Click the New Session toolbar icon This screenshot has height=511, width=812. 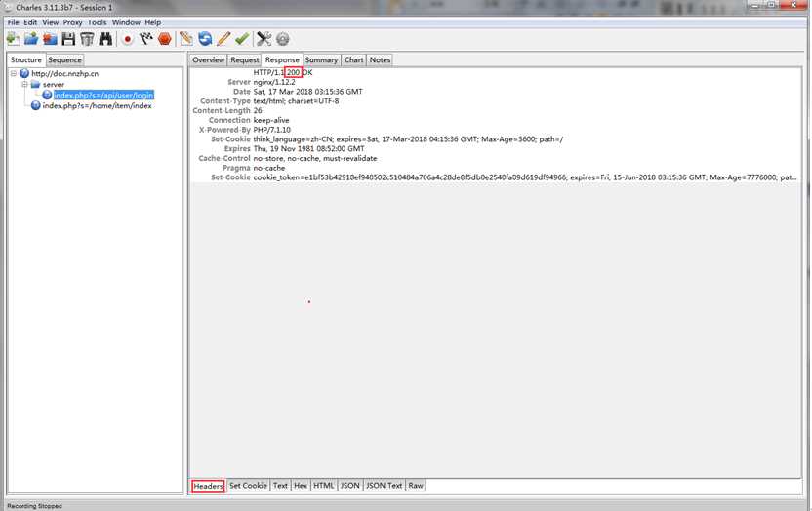(x=13, y=39)
